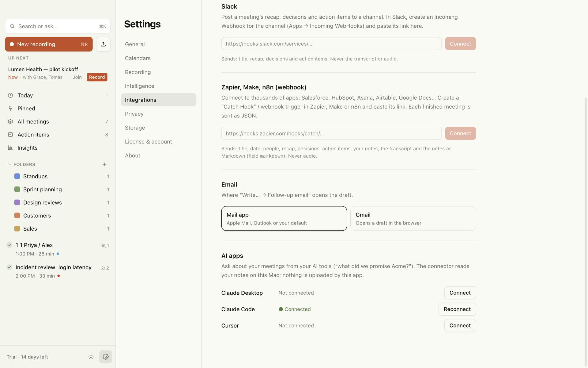Click the completed check on Incident review
This screenshot has height=368, width=588.
tap(9, 267)
